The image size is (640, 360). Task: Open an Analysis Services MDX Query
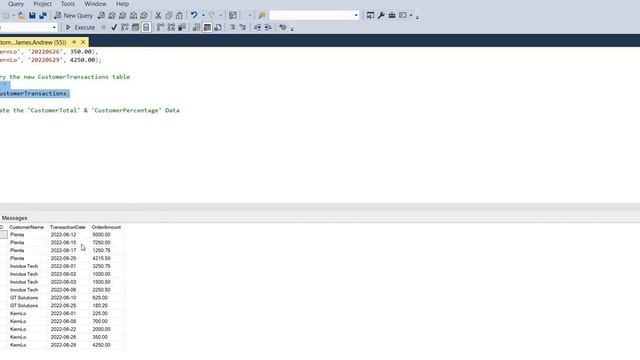[x=112, y=16]
